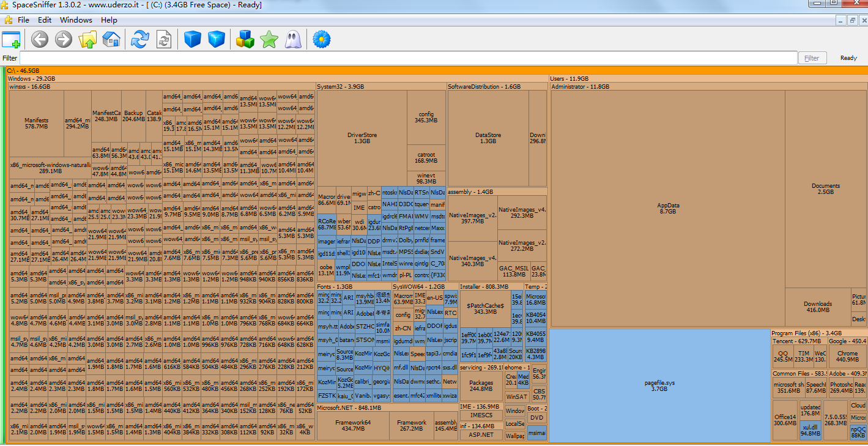The width and height of the screenshot is (868, 446).
Task: Click the New View icon in toolbar
Action: pos(11,40)
